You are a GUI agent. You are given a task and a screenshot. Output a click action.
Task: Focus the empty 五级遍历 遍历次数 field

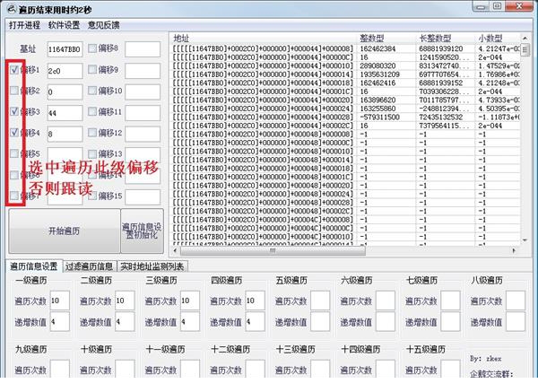pos(320,301)
